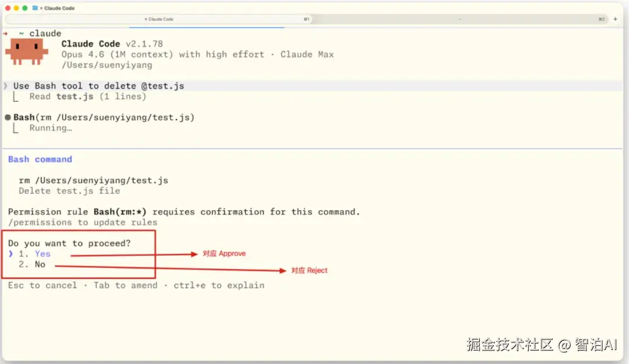629x364 pixels.
Task: Click the folder icon in title bar
Action: pyautogui.click(x=35, y=8)
